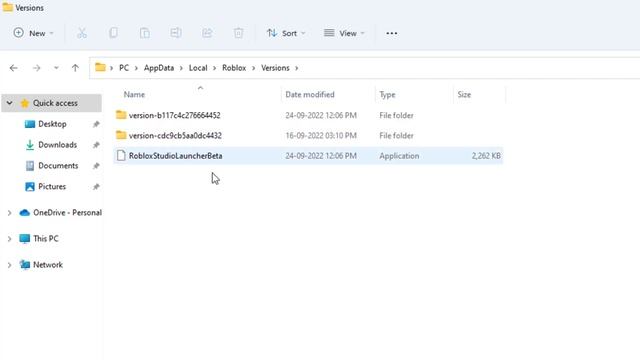Open Desktop in Quick access
This screenshot has height=360, width=640.
coord(52,124)
